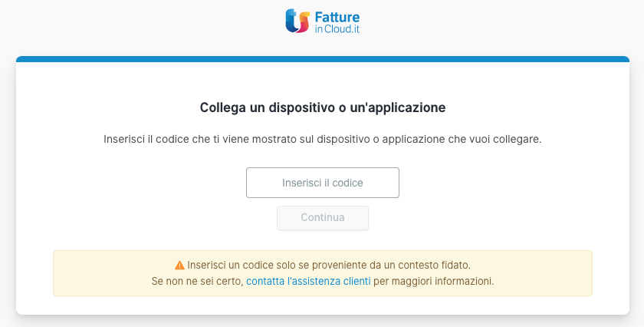644x327 pixels.
Task: Open the "contatta l'assistenza clienti" link
Action: pos(308,282)
